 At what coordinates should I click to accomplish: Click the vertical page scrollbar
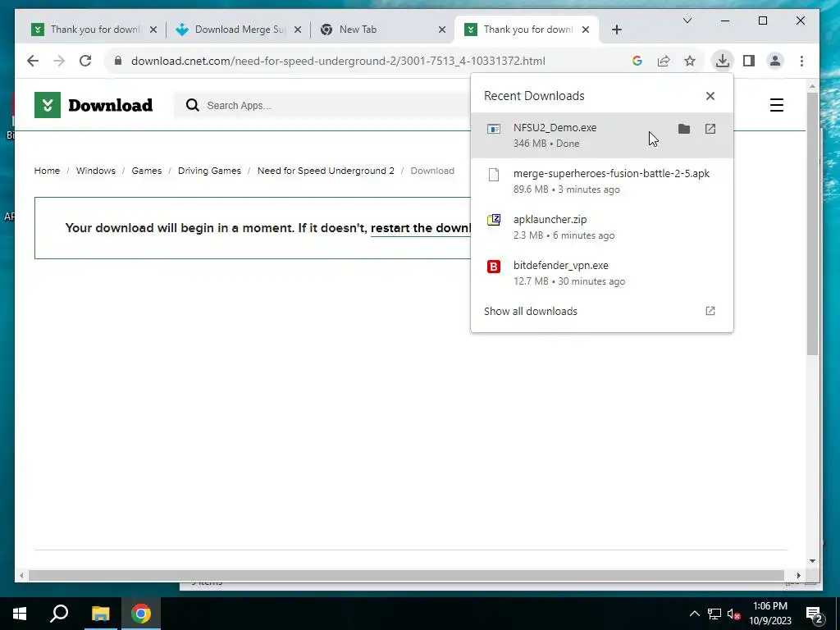812,222
